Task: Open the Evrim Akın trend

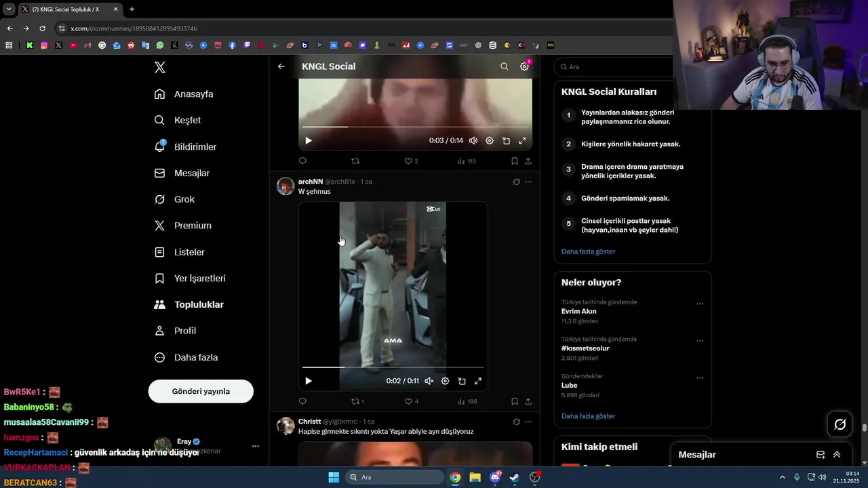Action: [x=578, y=311]
